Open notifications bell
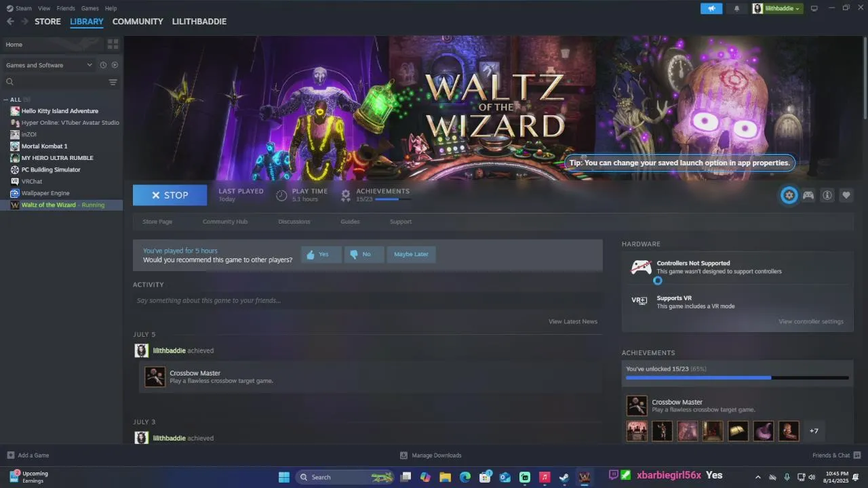The width and height of the screenshot is (868, 488). click(736, 8)
